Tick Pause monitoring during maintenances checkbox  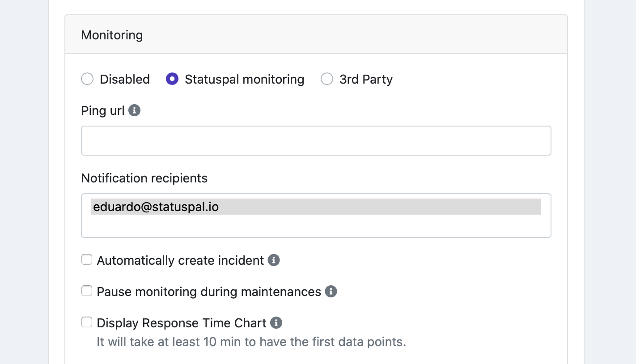click(87, 291)
